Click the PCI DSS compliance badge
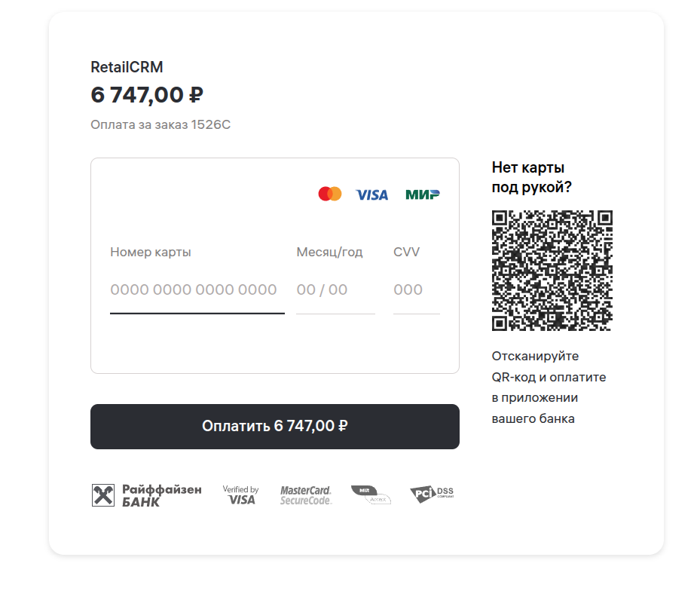The height and width of the screenshot is (591, 700). pos(432,495)
